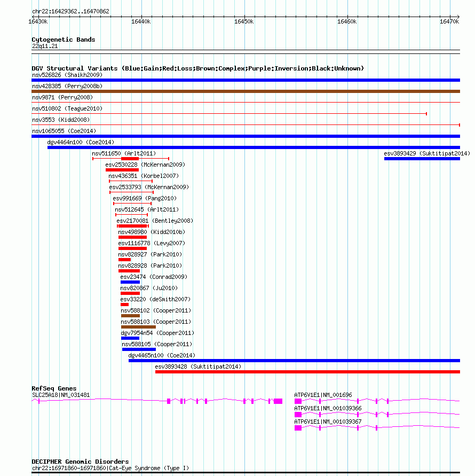Open SLC25A18|NM_031481 gene label

[61, 395]
